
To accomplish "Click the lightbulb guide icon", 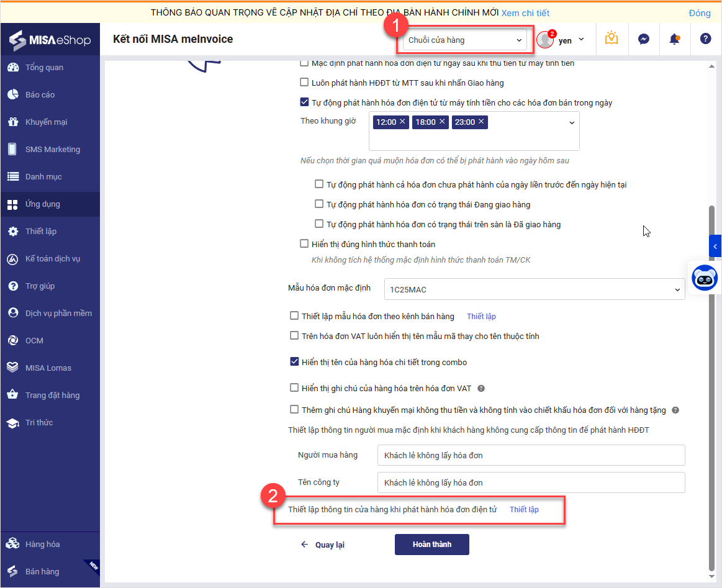I will coord(611,38).
